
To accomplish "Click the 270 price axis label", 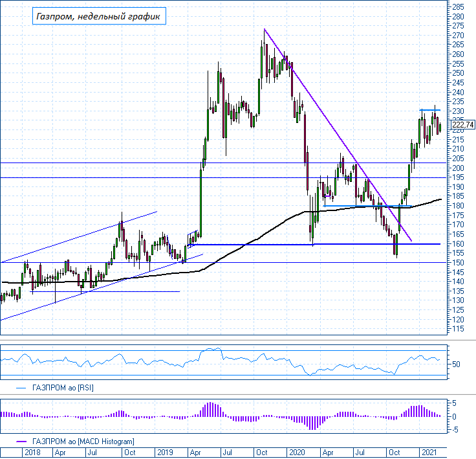I will [x=458, y=35].
